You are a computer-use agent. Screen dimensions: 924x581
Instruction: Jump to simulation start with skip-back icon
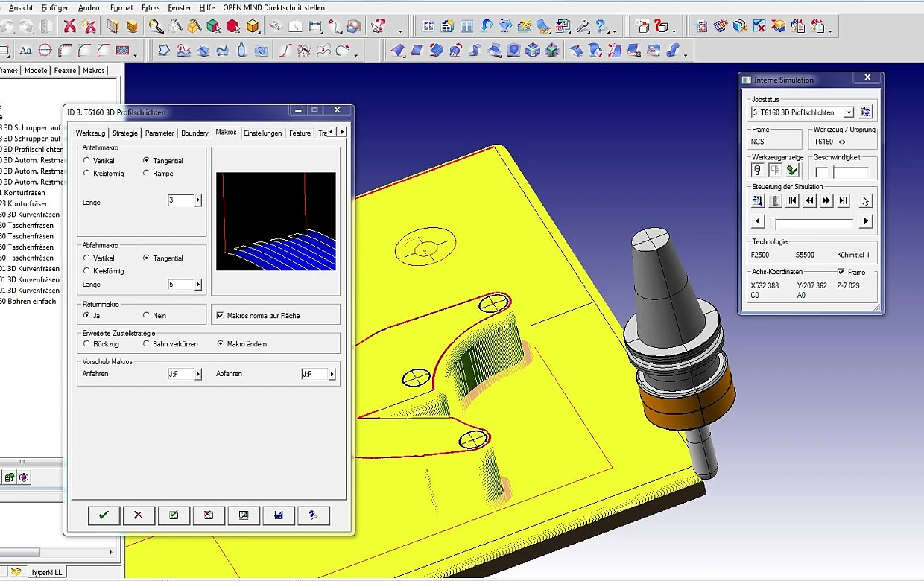[792, 200]
